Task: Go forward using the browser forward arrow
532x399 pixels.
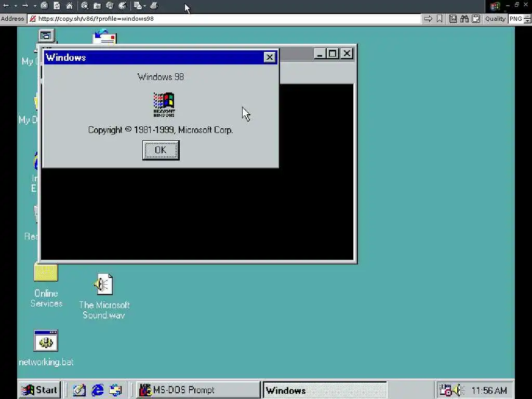Action: (25, 6)
